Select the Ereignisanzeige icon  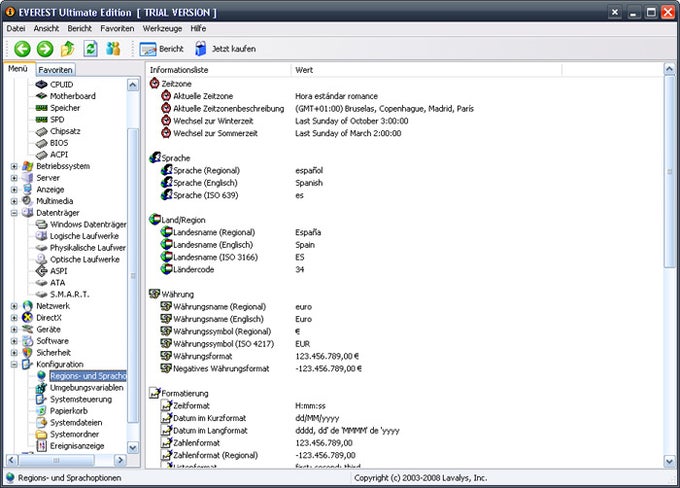point(41,446)
